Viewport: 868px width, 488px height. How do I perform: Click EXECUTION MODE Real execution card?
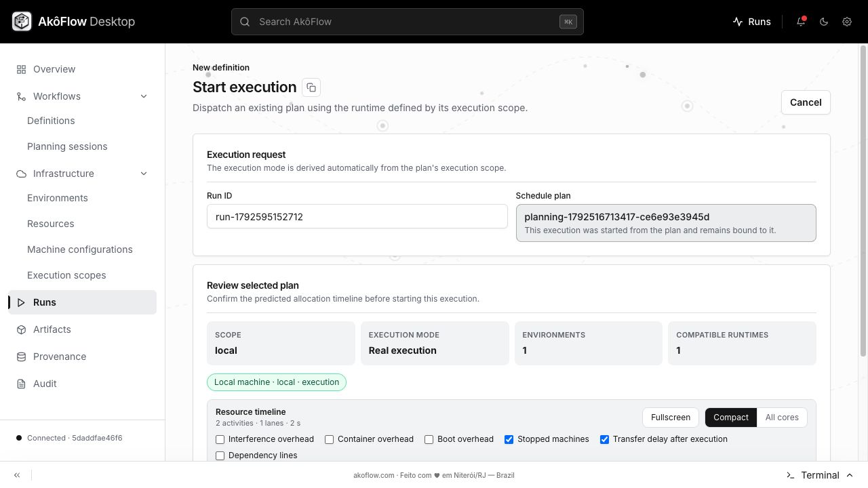435,344
